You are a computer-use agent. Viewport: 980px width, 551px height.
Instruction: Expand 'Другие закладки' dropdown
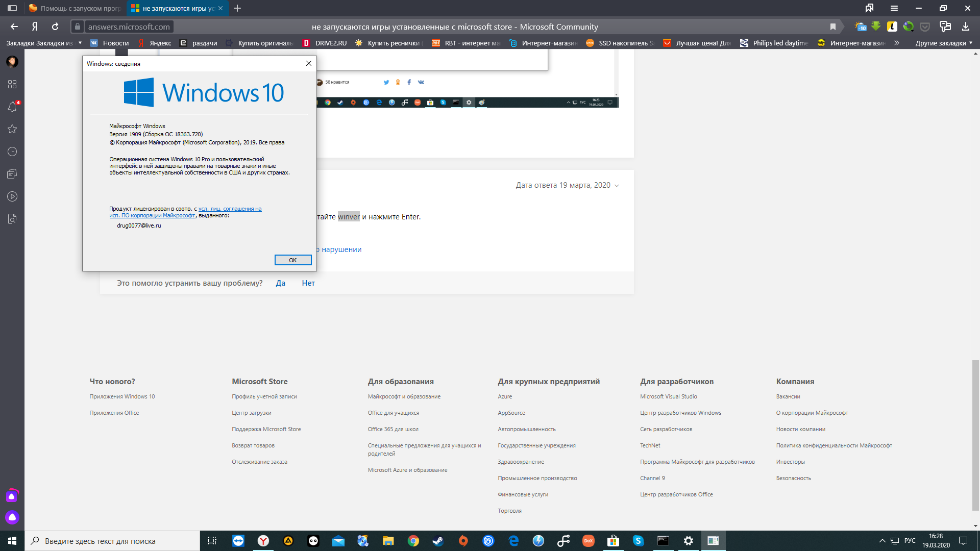pos(944,43)
